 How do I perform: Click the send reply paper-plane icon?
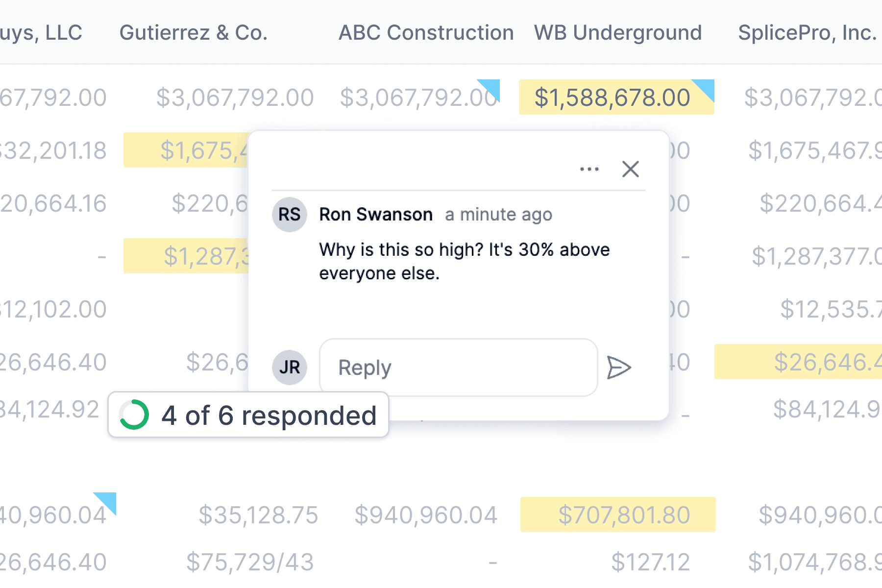tap(619, 367)
